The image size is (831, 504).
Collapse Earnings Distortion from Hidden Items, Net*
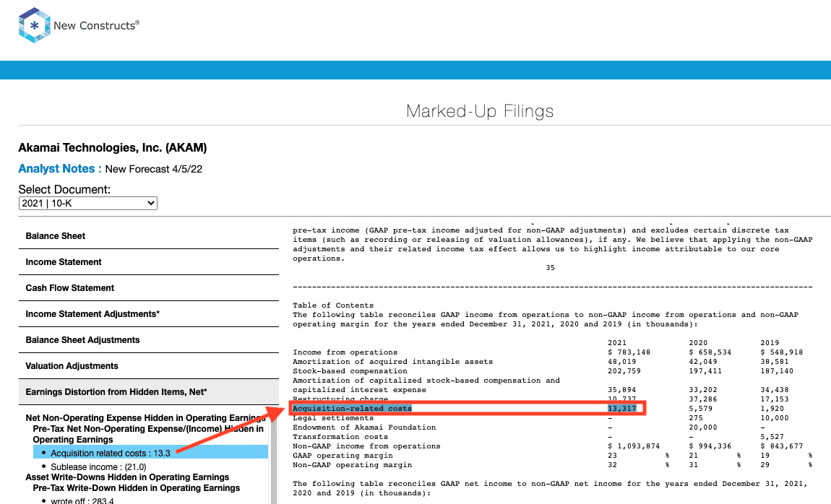[x=148, y=392]
